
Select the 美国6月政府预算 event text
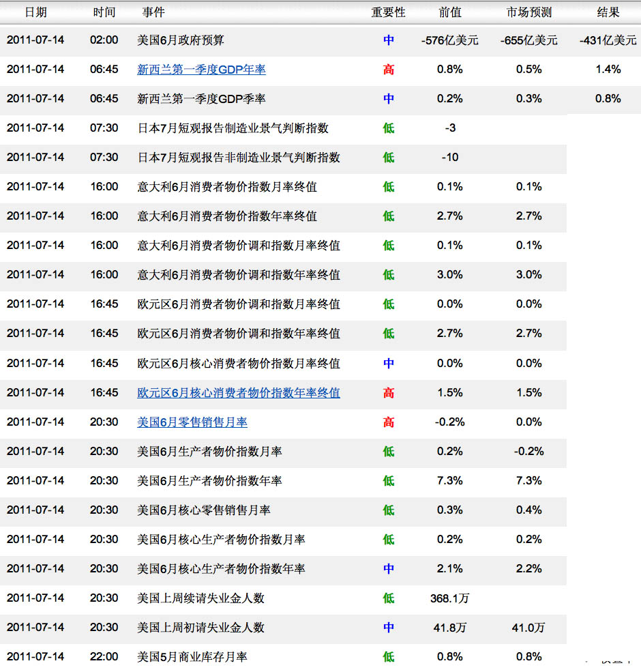coord(181,40)
